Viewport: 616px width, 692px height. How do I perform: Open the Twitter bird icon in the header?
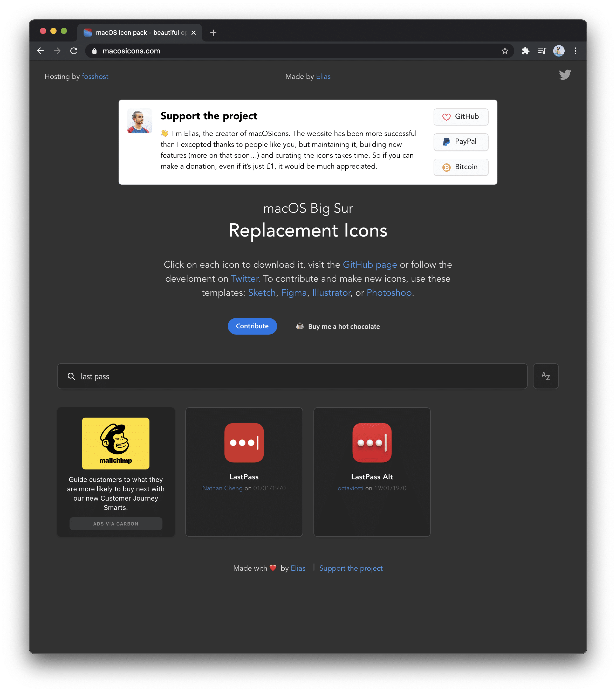[x=565, y=74]
